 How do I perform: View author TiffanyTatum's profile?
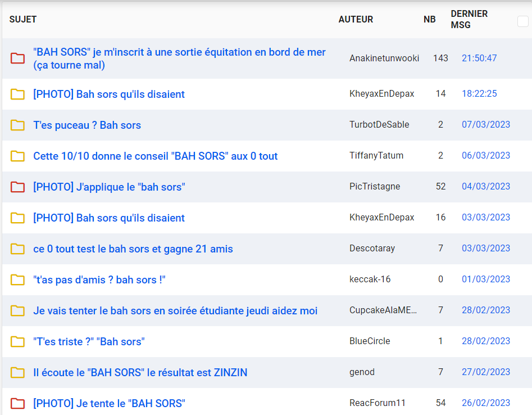point(376,155)
